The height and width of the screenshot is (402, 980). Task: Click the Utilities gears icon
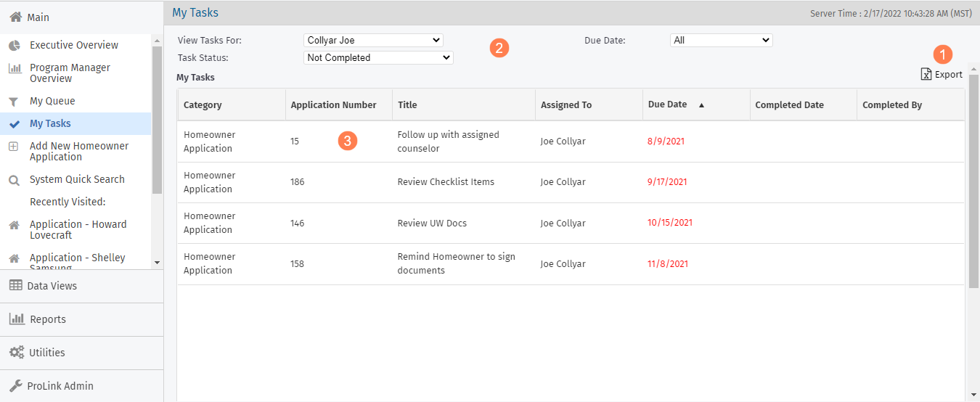click(x=16, y=353)
